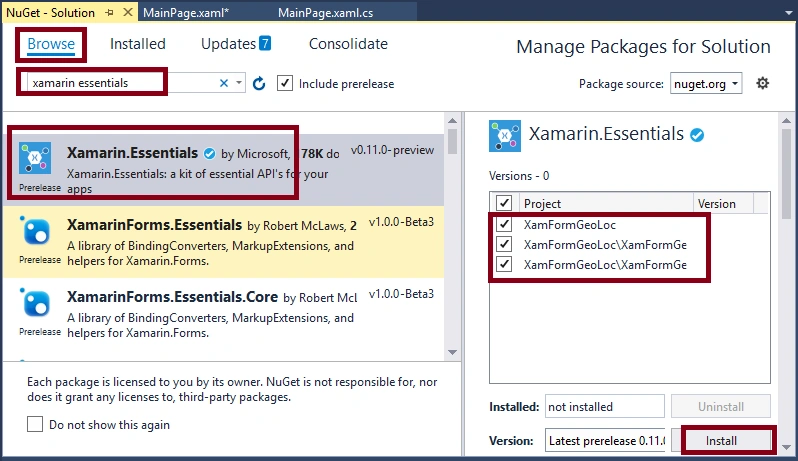Click the xamarin essentials search field
The image size is (798, 461).
[x=122, y=83]
